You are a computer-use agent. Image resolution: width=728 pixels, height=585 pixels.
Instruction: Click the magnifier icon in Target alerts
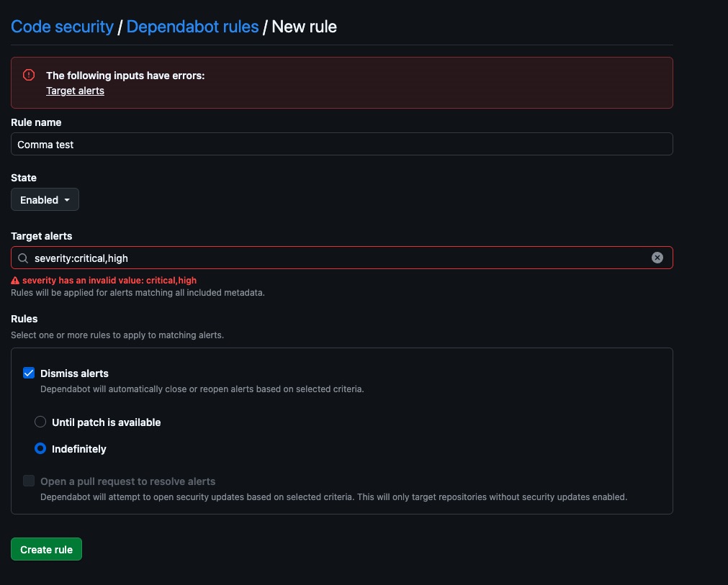[23, 258]
